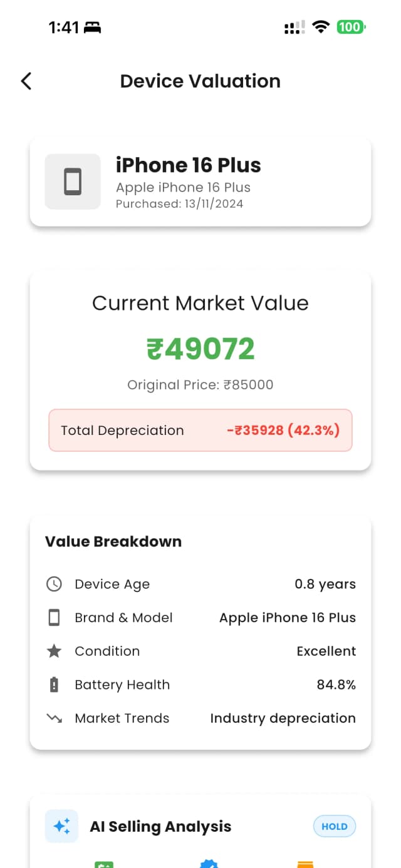Open the Total Depreciation summary box
This screenshot has width=401, height=868.
click(200, 430)
